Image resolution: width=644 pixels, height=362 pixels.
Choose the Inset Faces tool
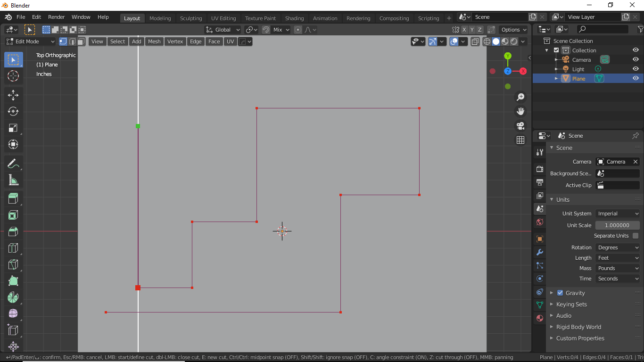(x=13, y=215)
